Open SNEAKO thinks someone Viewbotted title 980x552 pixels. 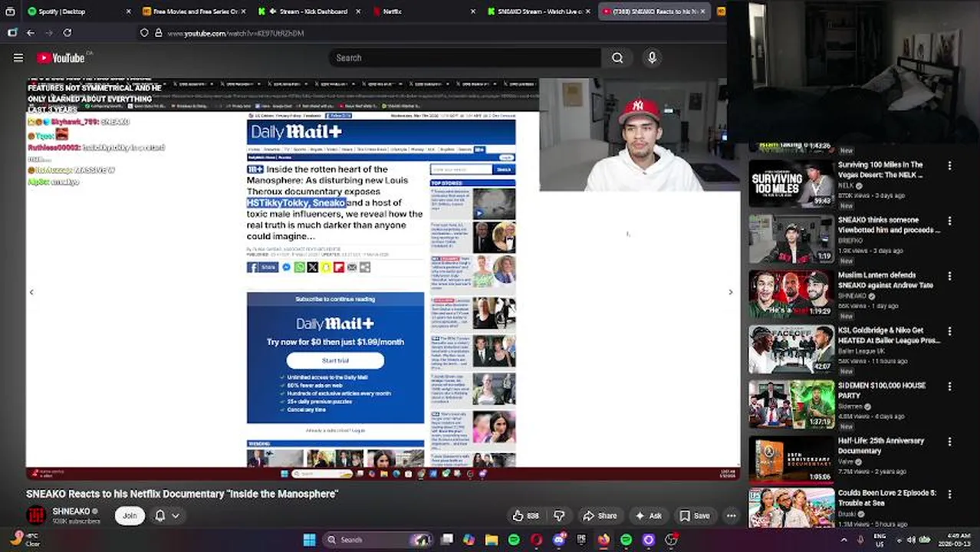(x=889, y=225)
